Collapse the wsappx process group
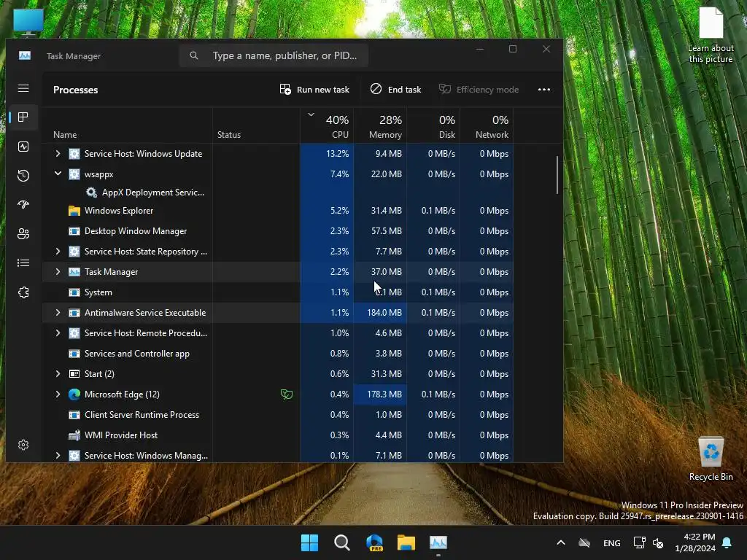 [58, 174]
